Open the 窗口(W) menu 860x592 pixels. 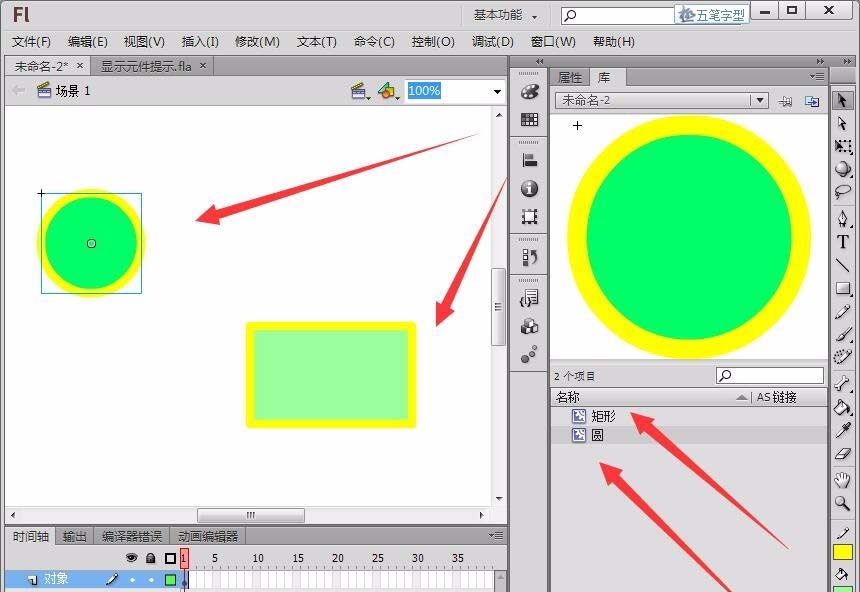pyautogui.click(x=553, y=42)
